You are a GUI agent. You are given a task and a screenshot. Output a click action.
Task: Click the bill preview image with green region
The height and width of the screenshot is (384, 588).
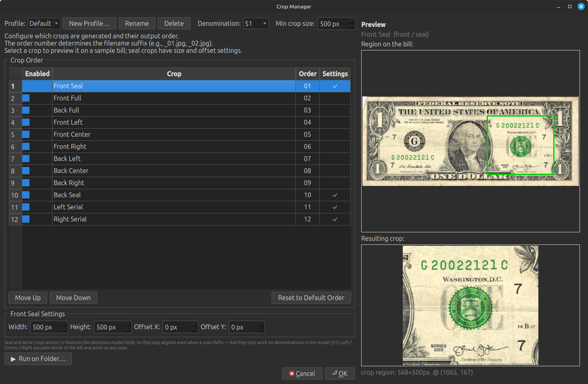click(x=471, y=141)
